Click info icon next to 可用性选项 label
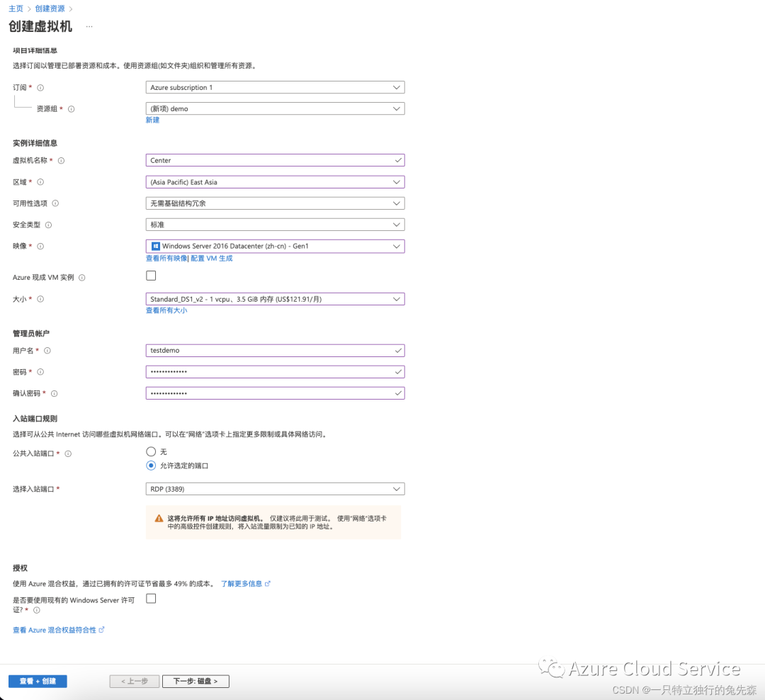This screenshot has width=765, height=700. pos(55,203)
